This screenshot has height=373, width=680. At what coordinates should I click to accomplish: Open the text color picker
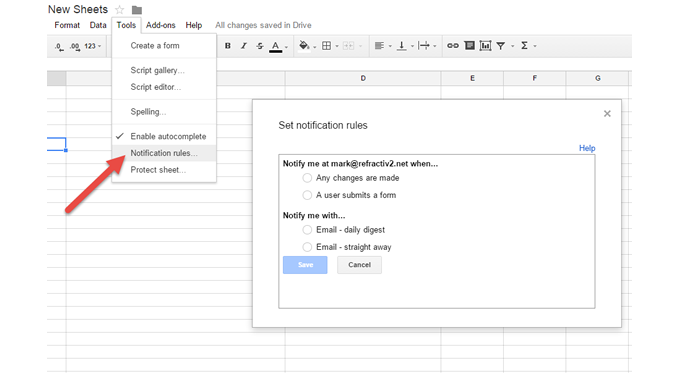(275, 46)
